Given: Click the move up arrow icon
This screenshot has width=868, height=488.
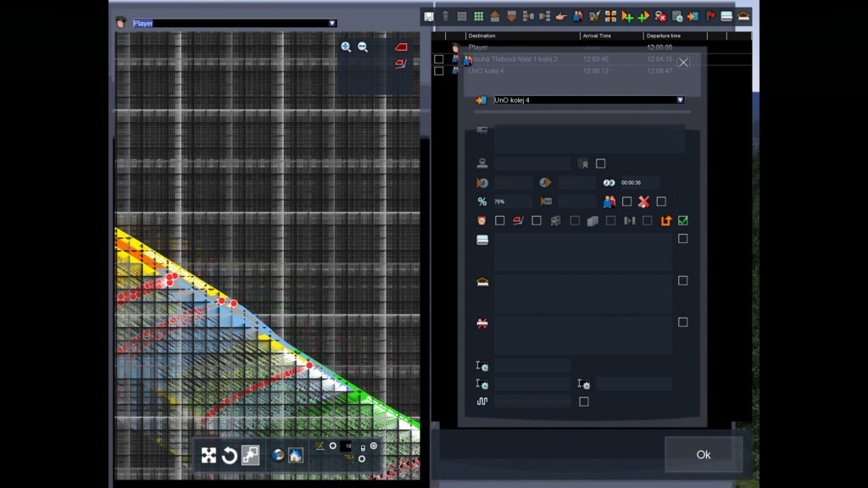Looking at the screenshot, I should pos(495,17).
